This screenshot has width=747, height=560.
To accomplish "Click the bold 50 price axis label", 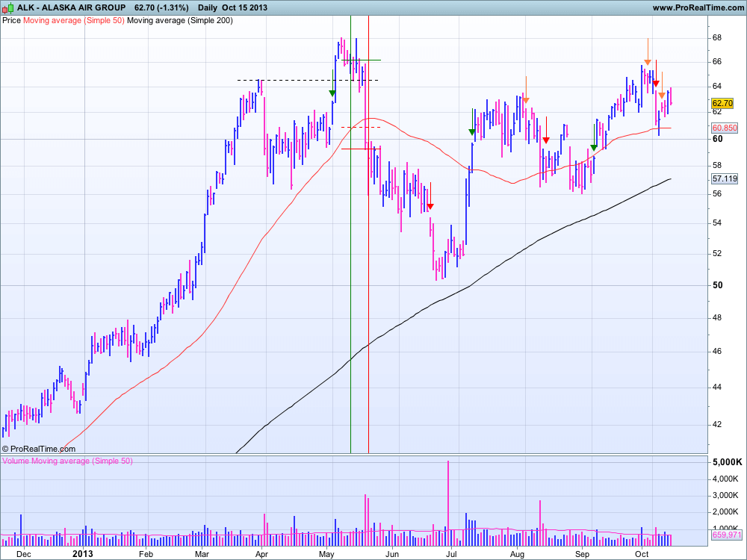I will pos(717,284).
